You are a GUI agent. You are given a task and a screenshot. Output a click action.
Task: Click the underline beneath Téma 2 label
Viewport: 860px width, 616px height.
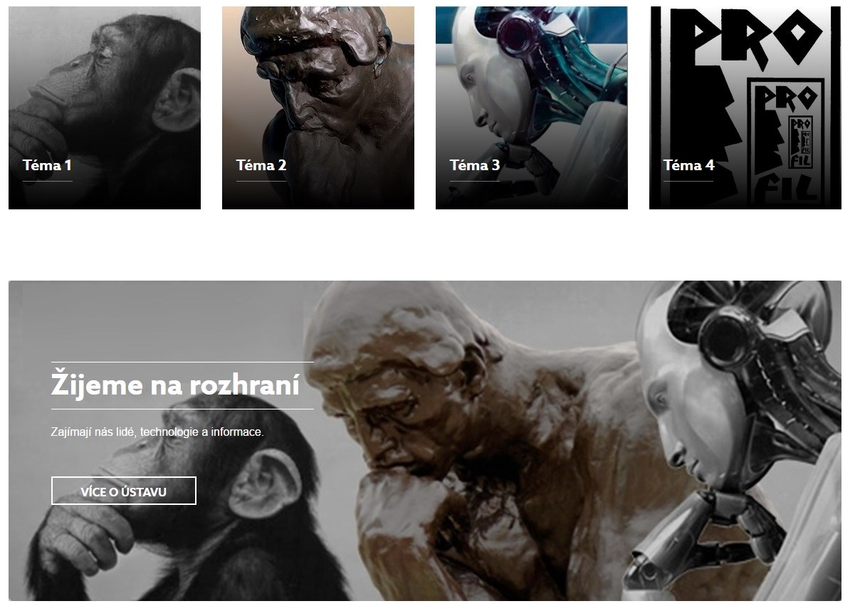(x=261, y=181)
